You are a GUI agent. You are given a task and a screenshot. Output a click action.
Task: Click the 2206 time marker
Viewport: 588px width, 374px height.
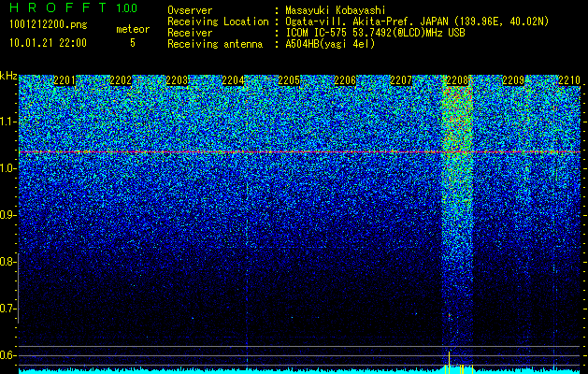tap(345, 80)
